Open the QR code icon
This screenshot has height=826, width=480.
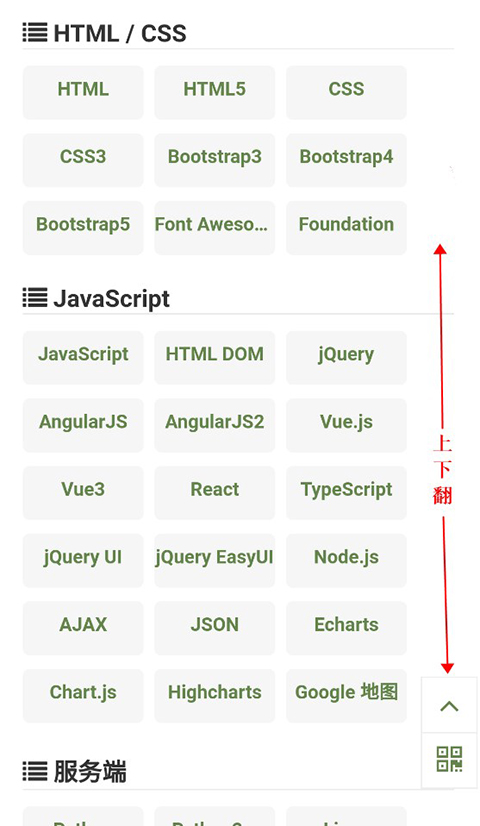point(449,759)
